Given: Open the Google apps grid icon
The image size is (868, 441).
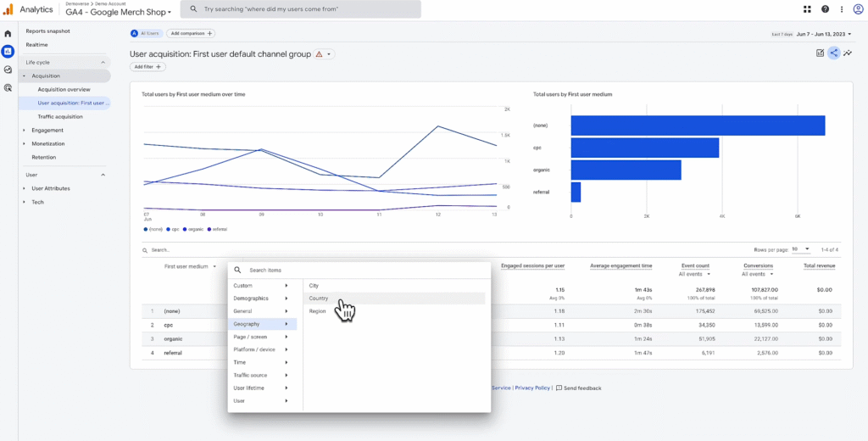Looking at the screenshot, I should coord(807,9).
